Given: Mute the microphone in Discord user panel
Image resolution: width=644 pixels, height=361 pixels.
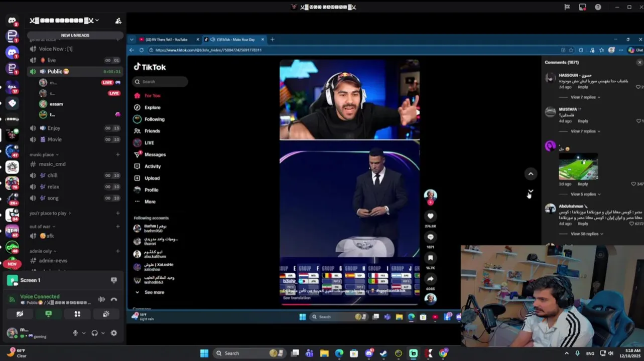Looking at the screenshot, I should tap(75, 333).
